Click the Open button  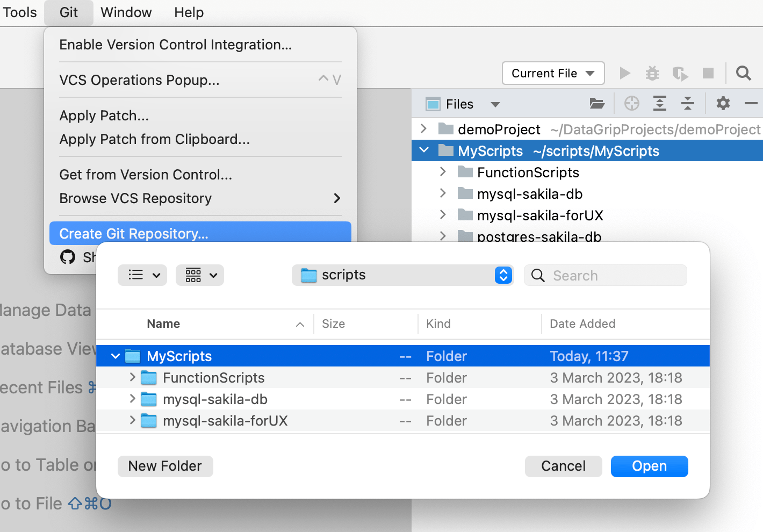(650, 466)
